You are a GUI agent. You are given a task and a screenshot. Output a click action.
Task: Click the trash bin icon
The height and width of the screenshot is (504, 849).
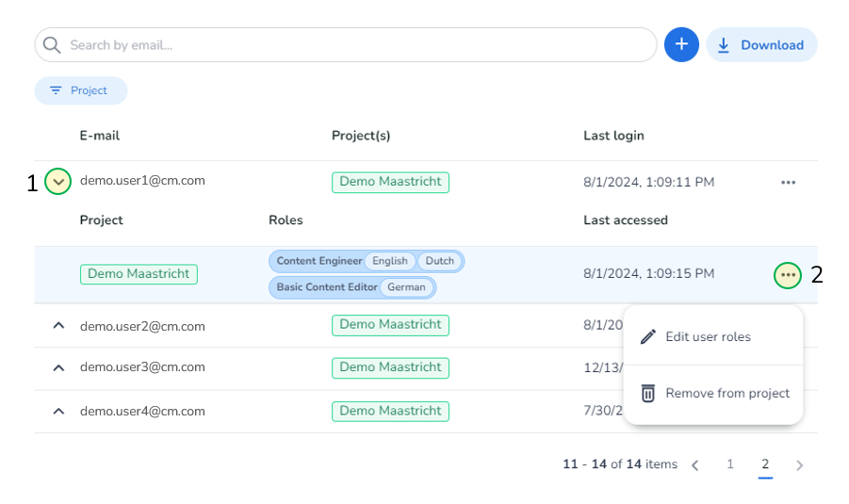coord(648,394)
